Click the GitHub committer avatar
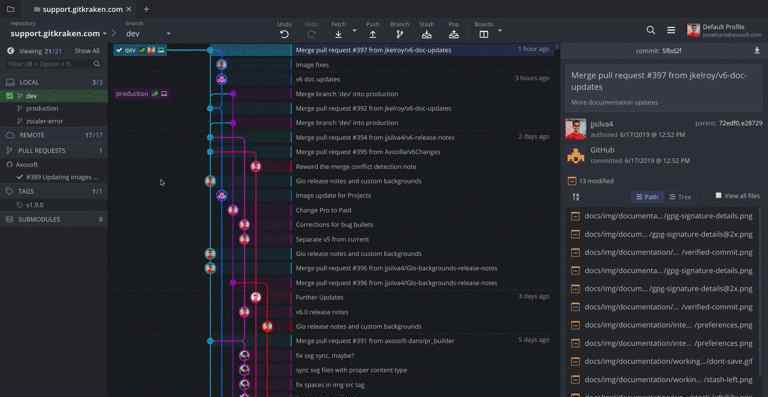The height and width of the screenshot is (397, 768). [x=576, y=155]
